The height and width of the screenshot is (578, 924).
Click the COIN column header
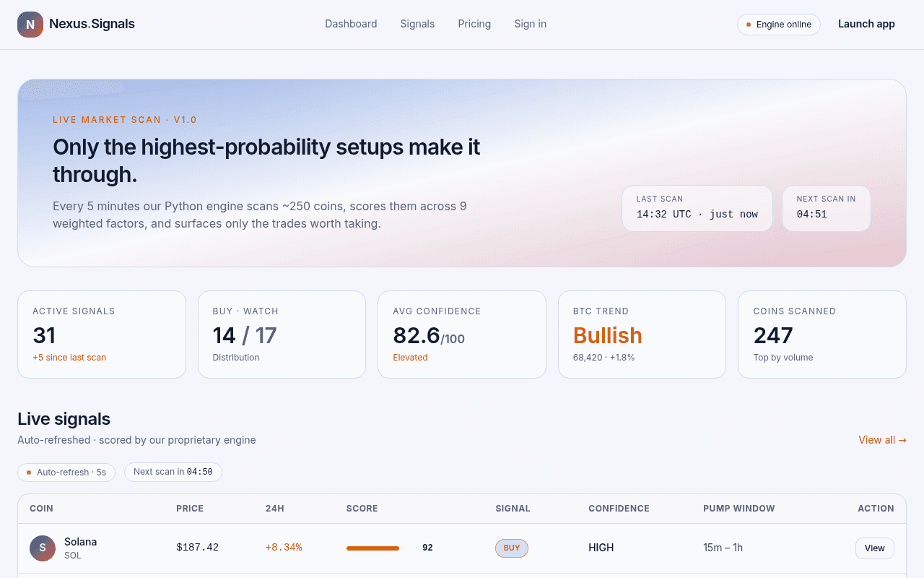pyautogui.click(x=41, y=509)
